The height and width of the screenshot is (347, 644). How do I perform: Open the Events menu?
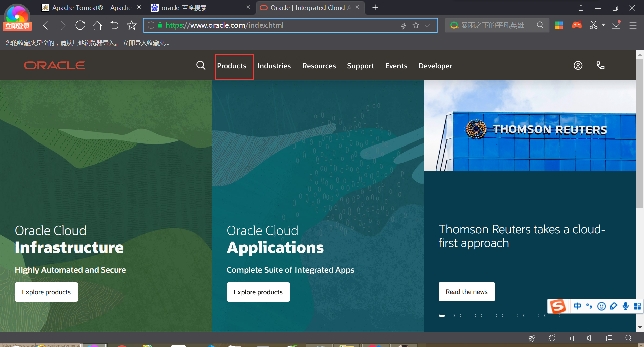click(x=396, y=66)
